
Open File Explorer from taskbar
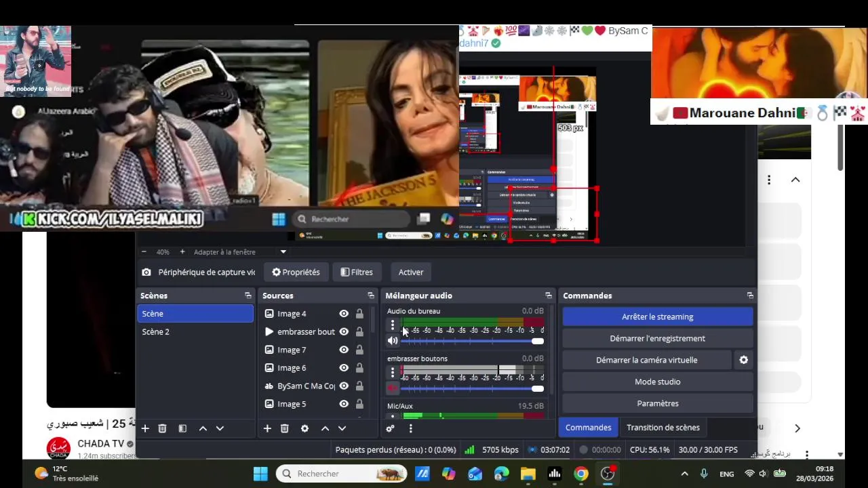point(528,474)
